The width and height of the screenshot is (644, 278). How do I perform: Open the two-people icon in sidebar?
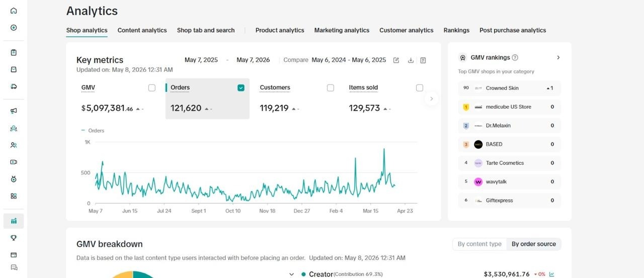(x=14, y=145)
